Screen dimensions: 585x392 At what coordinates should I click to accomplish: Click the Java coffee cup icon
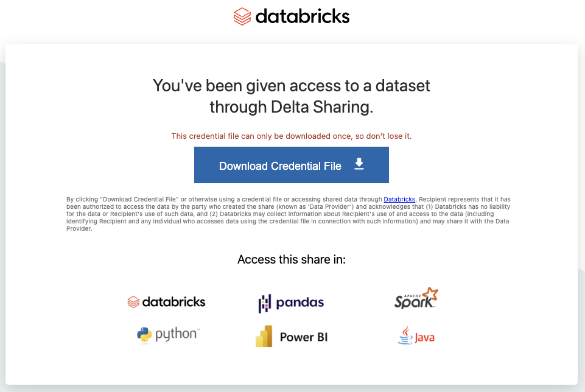coord(405,335)
